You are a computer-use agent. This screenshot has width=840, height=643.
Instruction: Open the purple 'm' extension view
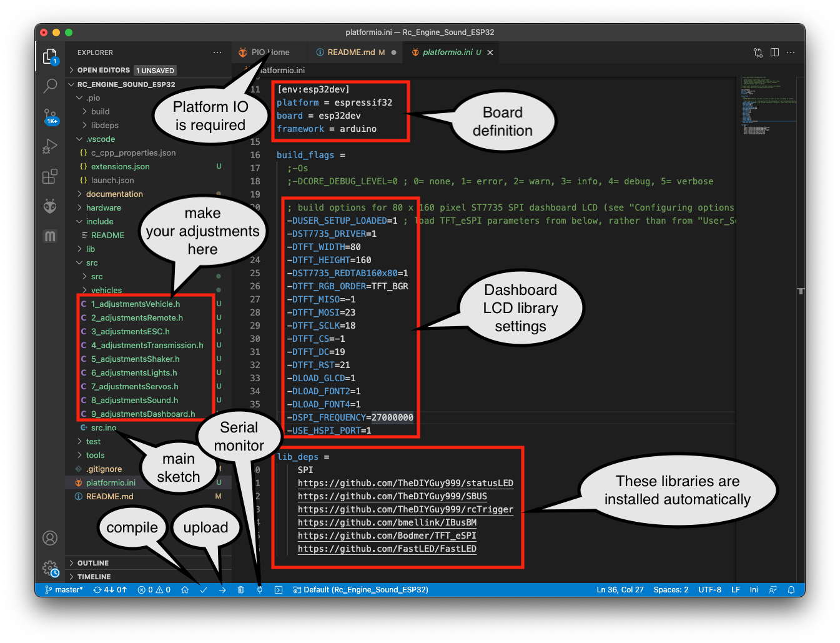(x=50, y=236)
